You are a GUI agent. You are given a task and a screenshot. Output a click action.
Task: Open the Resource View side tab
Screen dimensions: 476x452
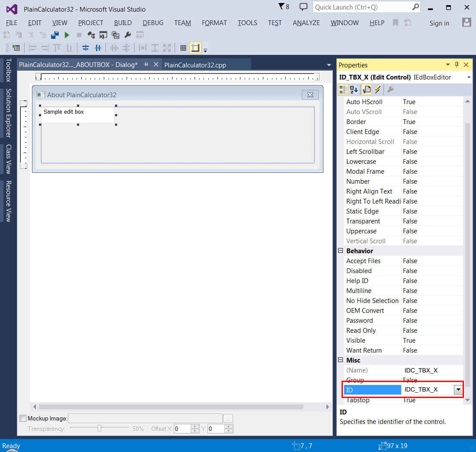click(x=9, y=201)
